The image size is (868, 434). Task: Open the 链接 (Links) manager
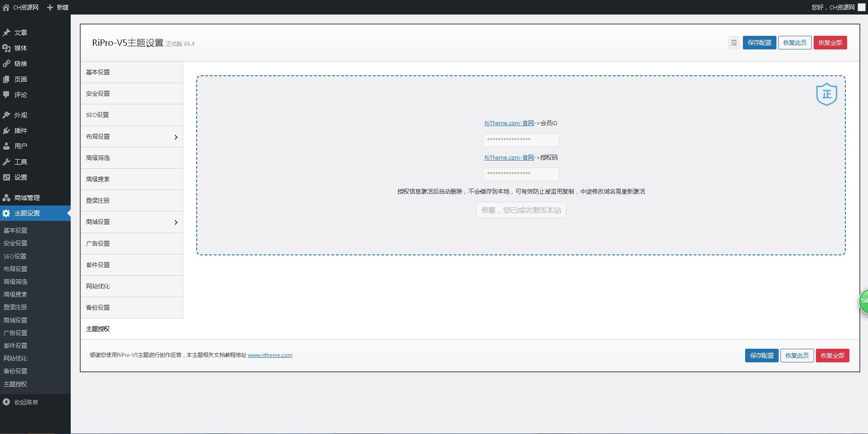19,63
